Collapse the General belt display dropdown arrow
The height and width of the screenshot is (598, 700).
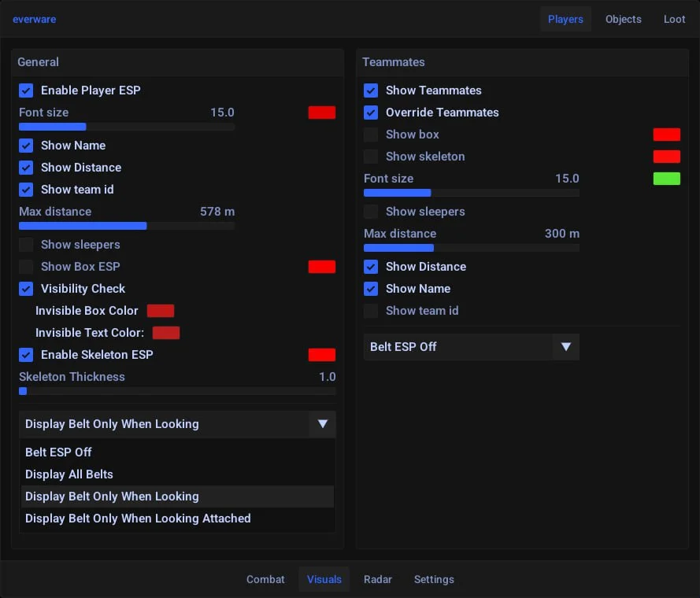click(322, 424)
